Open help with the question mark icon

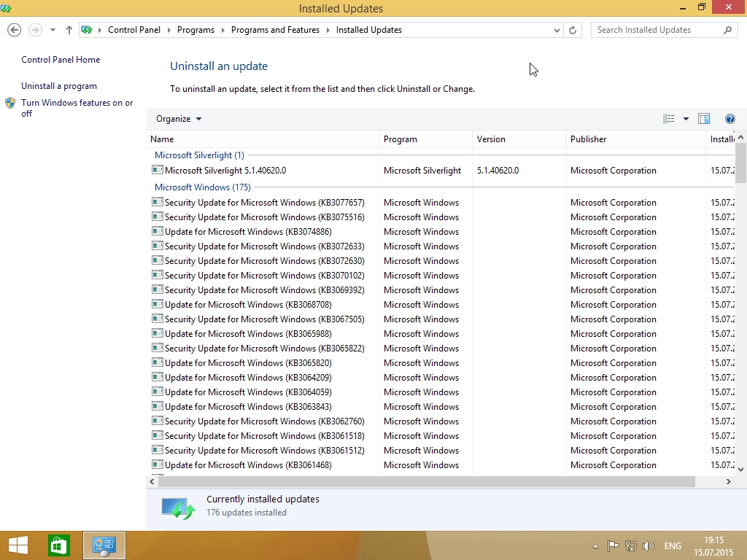tap(729, 119)
